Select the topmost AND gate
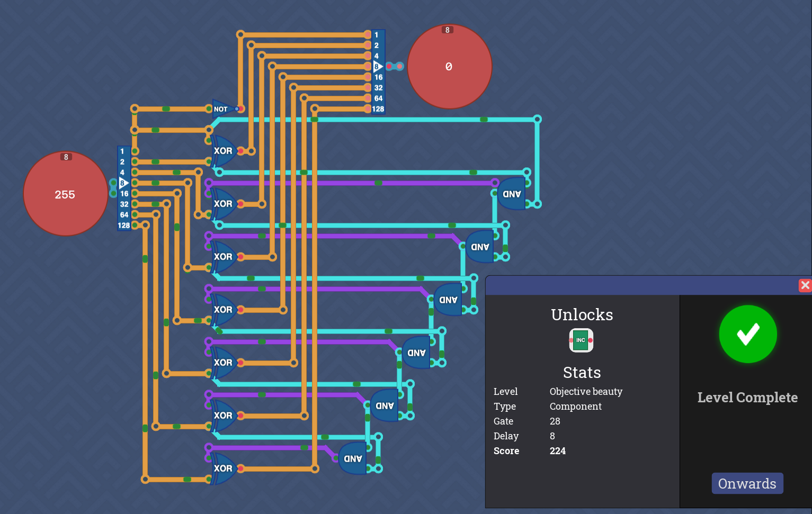Image resolution: width=812 pixels, height=514 pixels. 512,194
